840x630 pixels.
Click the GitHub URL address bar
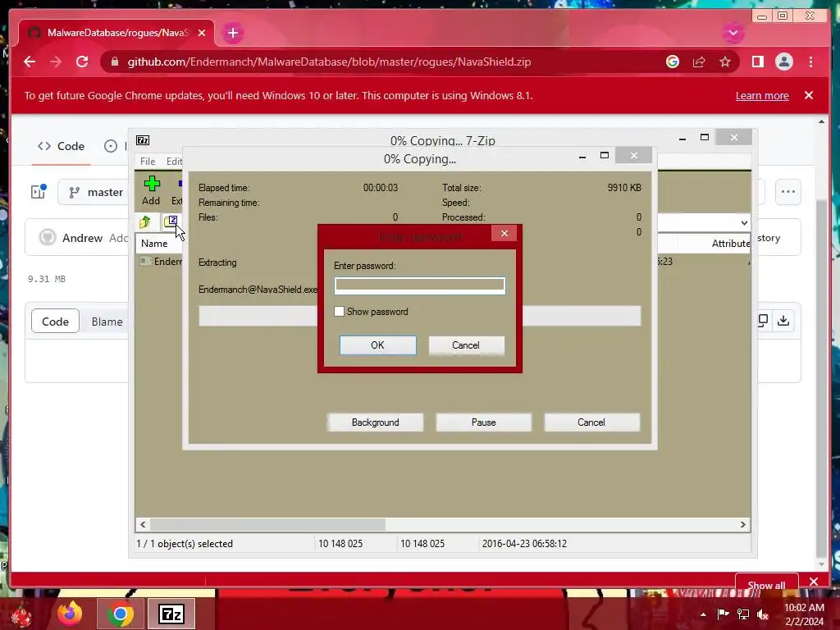coord(329,62)
